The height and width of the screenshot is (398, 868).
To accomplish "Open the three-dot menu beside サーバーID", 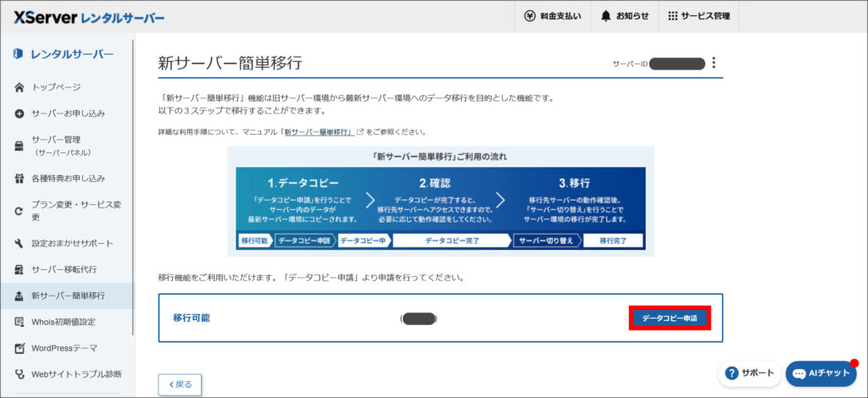I will pos(714,63).
